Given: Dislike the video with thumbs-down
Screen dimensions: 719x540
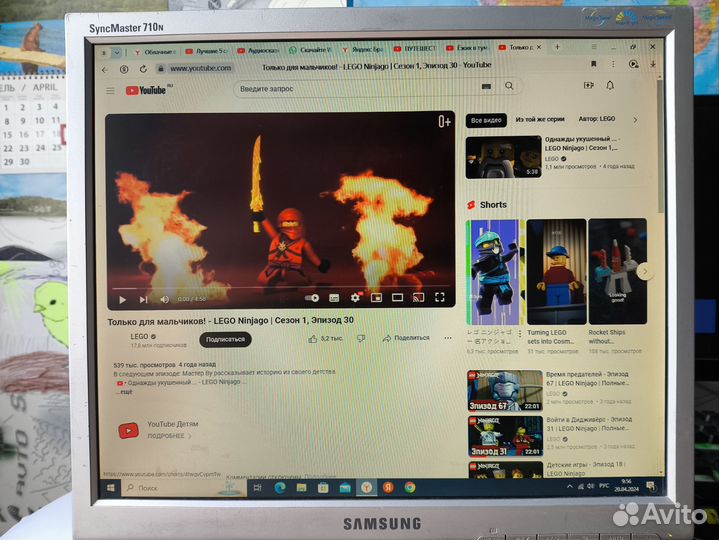Looking at the screenshot, I should [x=361, y=338].
